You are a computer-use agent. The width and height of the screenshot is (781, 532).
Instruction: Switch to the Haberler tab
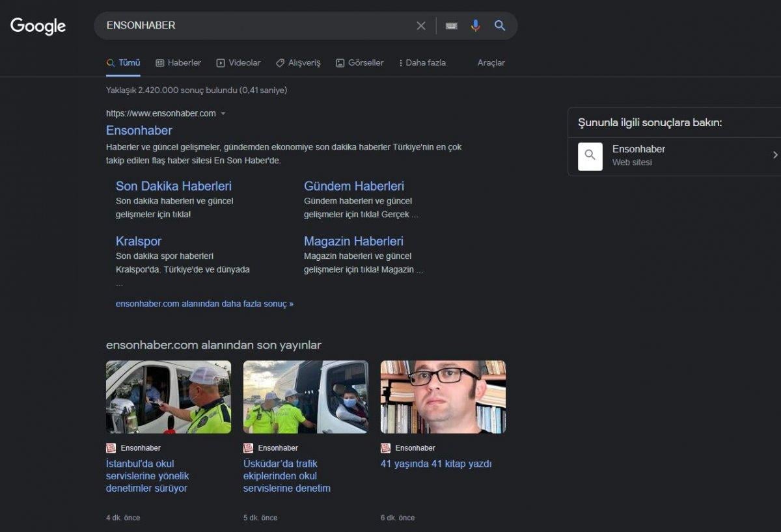pos(178,62)
